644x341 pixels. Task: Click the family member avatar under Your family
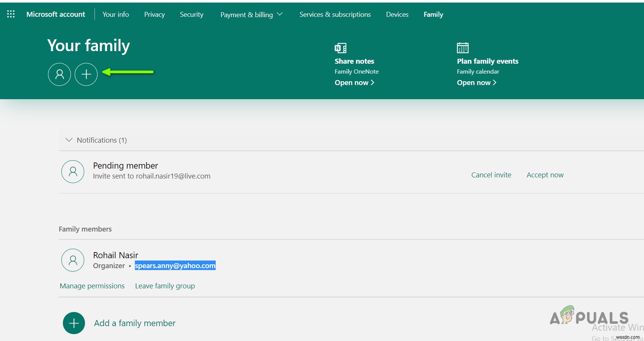click(x=59, y=74)
